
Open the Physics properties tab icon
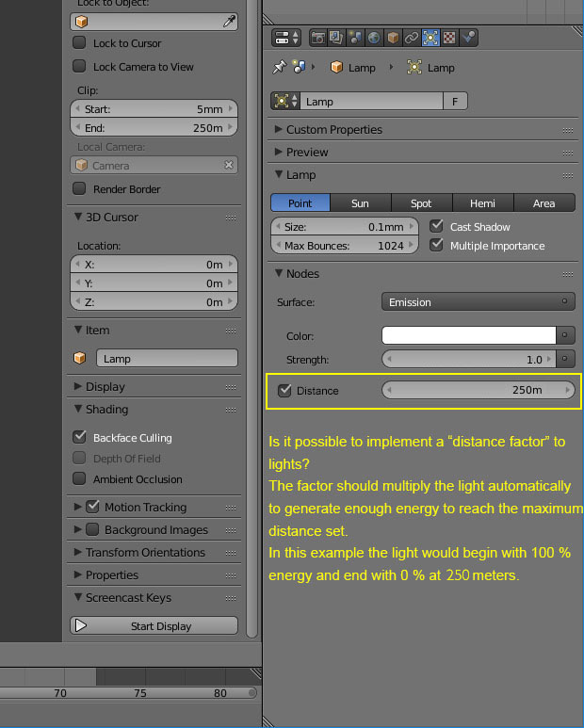tap(468, 38)
